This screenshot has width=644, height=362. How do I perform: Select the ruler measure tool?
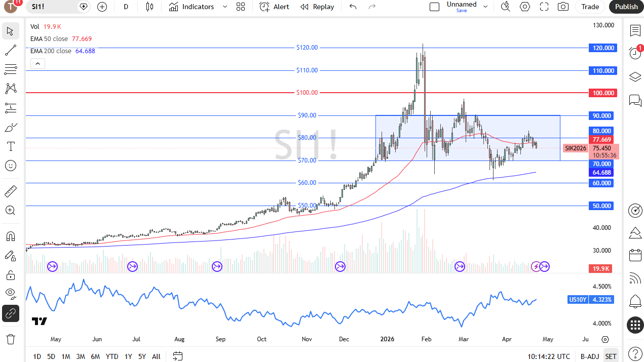pyautogui.click(x=11, y=191)
